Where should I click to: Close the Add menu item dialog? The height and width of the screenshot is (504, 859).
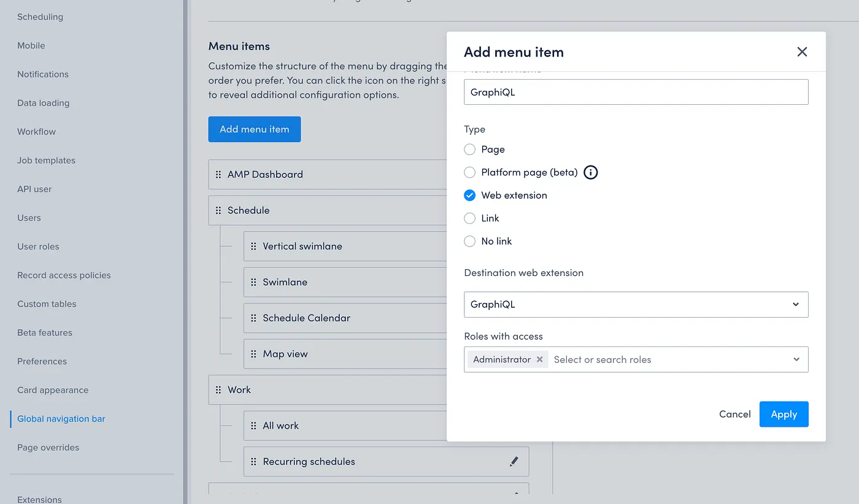[802, 52]
